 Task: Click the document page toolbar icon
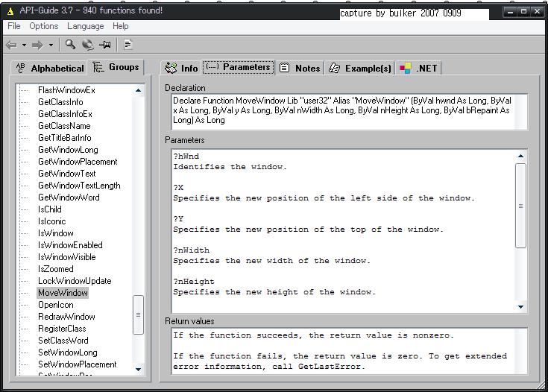tap(128, 45)
